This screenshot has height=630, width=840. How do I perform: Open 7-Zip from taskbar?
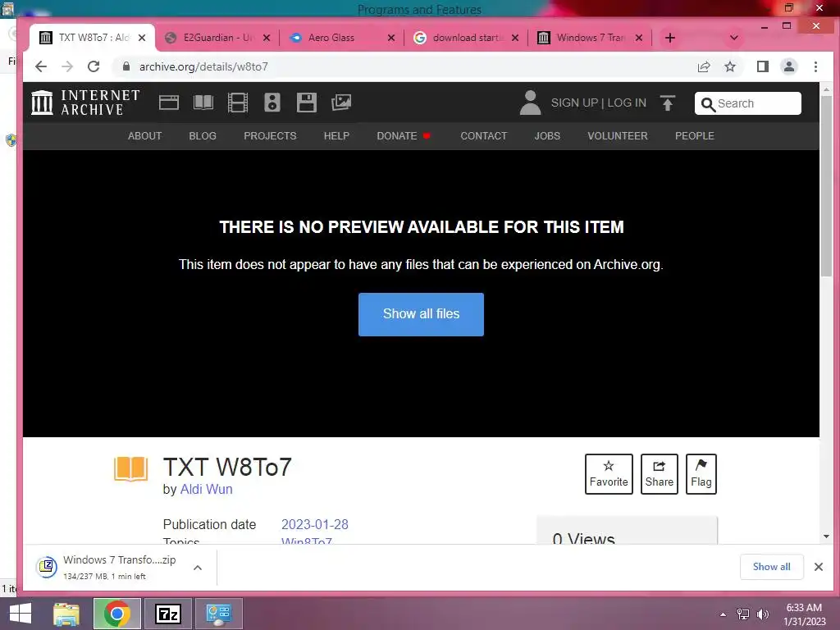(x=167, y=614)
